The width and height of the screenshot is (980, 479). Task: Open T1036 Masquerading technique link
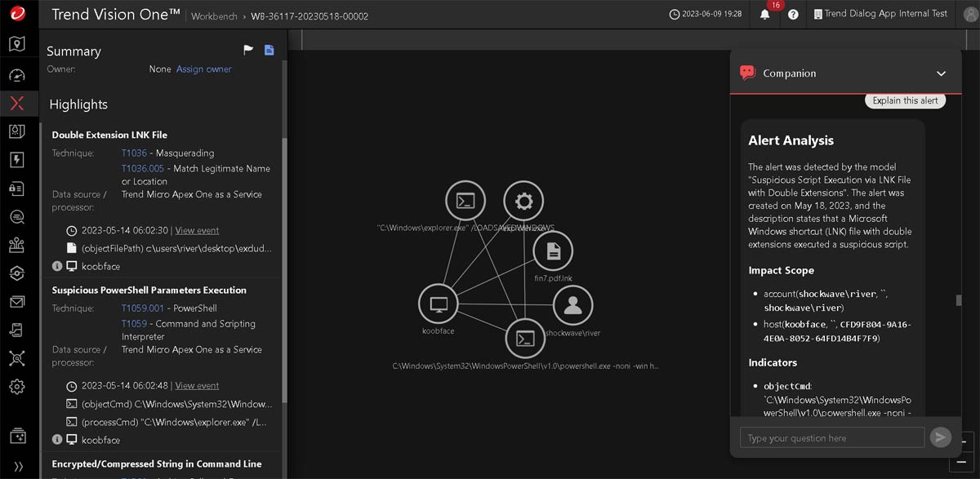134,153
